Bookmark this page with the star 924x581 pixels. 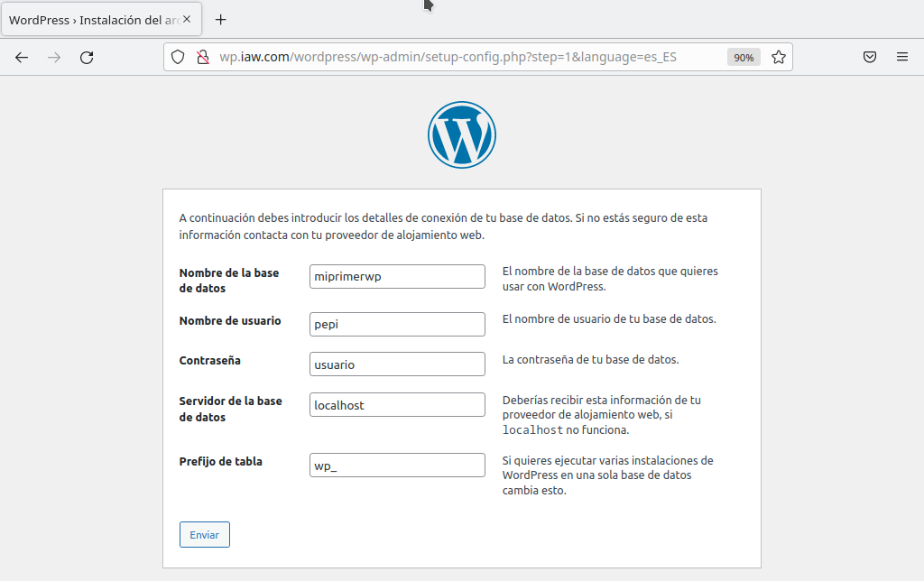coord(779,57)
